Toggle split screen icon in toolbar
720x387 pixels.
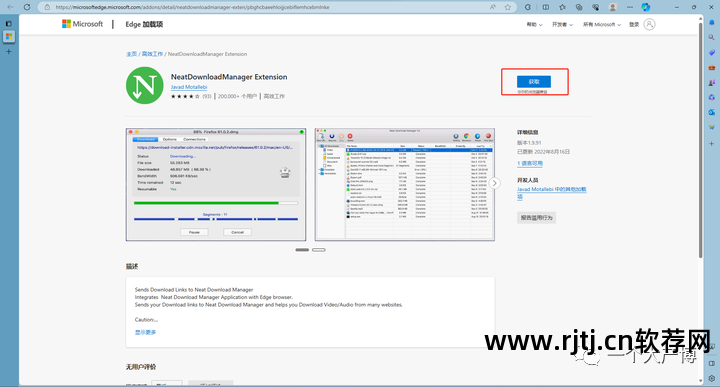point(546,7)
